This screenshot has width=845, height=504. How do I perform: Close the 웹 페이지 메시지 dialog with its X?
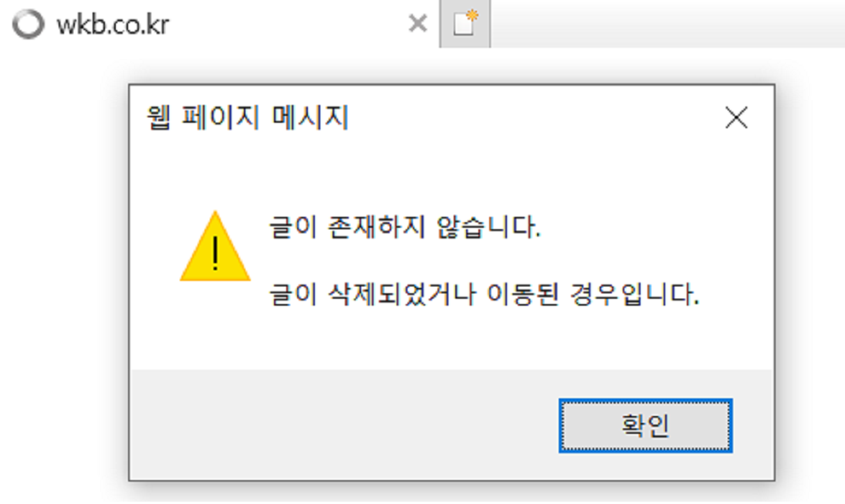tap(736, 117)
